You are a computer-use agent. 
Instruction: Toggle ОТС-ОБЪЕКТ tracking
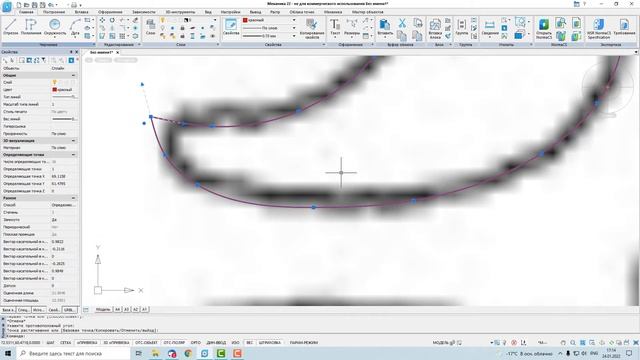[x=146, y=343]
